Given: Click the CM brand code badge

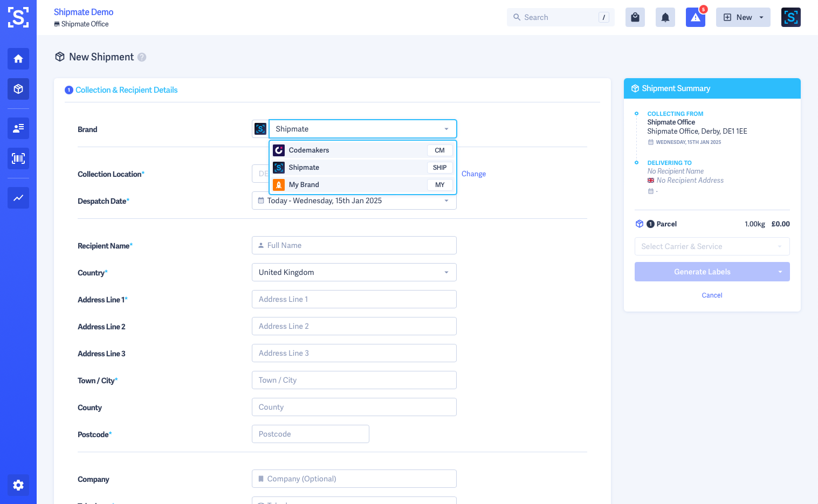Looking at the screenshot, I should [x=440, y=150].
